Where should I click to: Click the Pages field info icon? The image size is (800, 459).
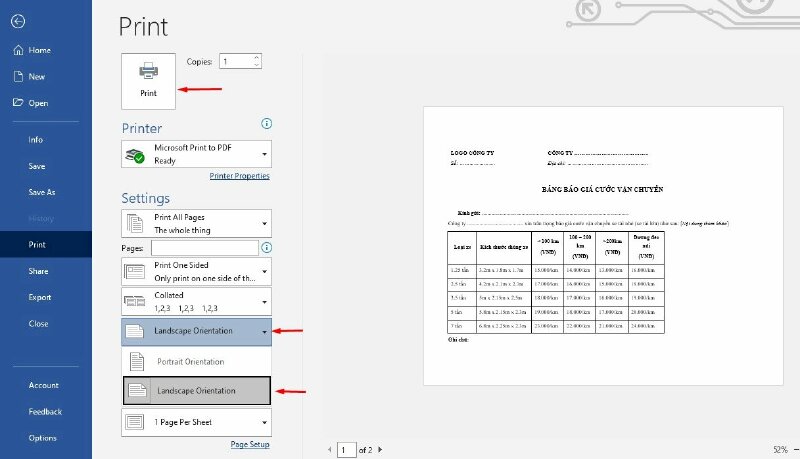click(266, 247)
